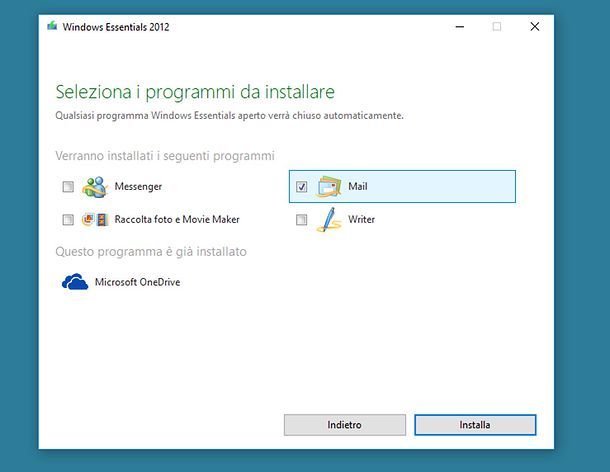
Task: Click the Installa button
Action: point(475,425)
